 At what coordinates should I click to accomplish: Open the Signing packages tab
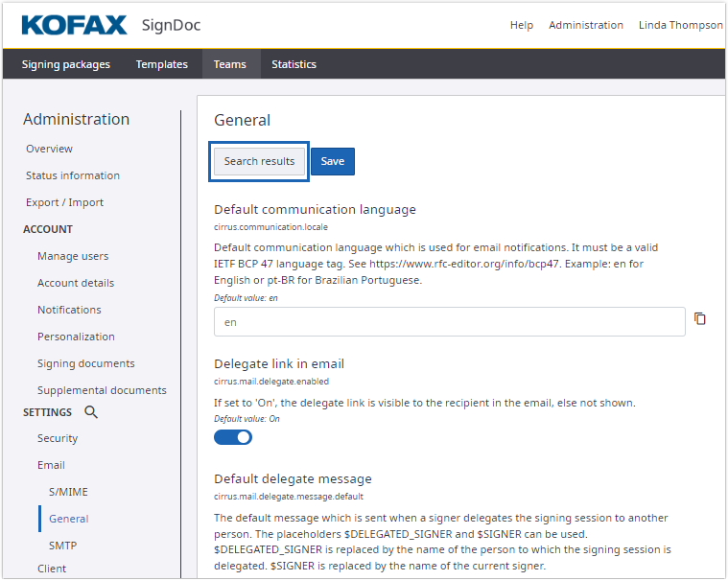click(x=66, y=64)
